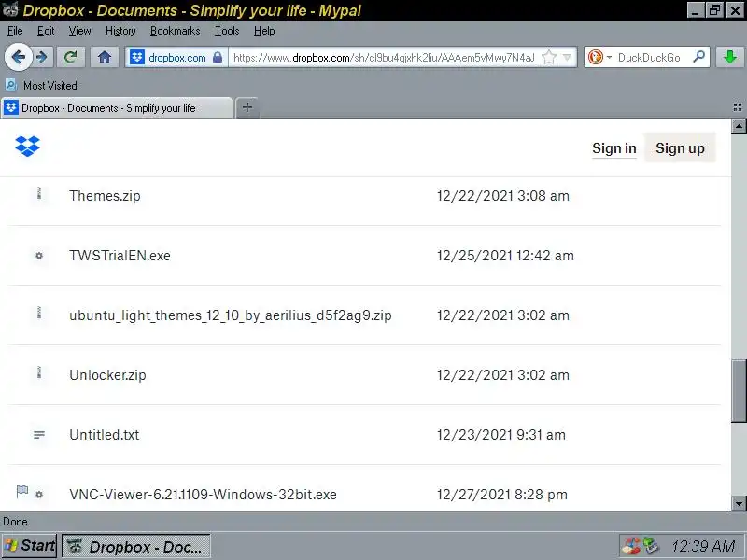Click the Dropbox logo on the page
747x560 pixels.
pos(28,147)
